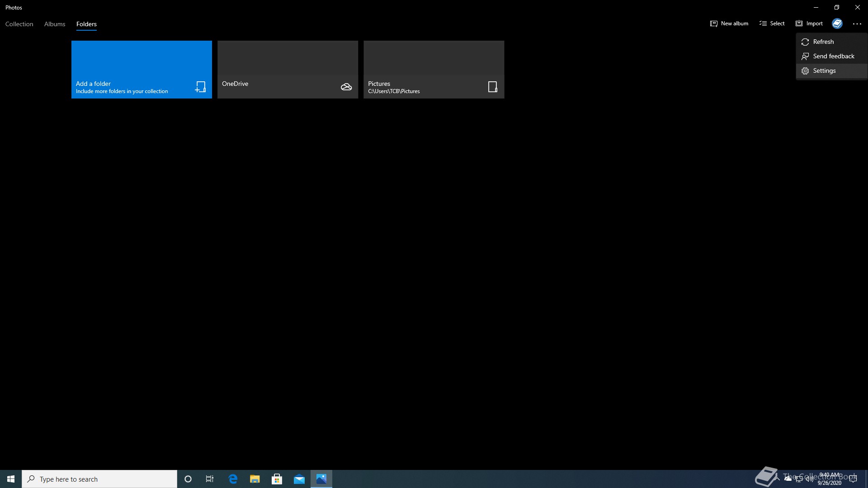Screen dimensions: 868x488
Task: Open the Pictures folder tile
Action: [x=434, y=70]
